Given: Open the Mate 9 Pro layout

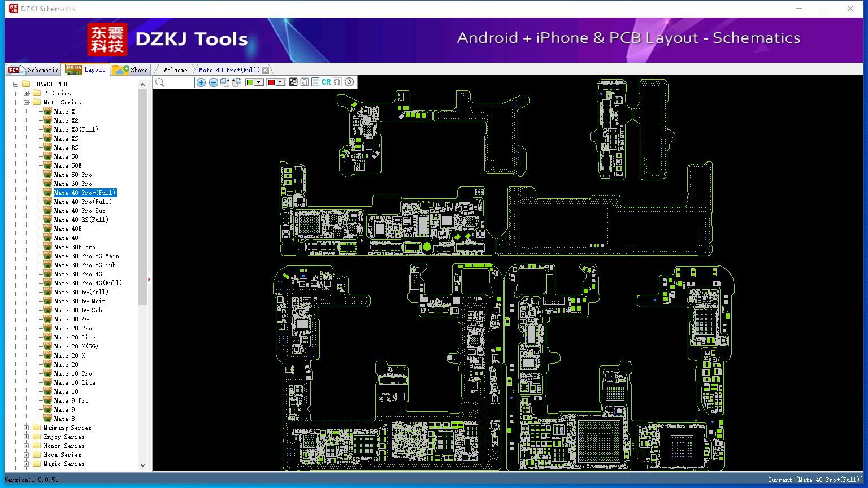Looking at the screenshot, I should click(x=71, y=400).
